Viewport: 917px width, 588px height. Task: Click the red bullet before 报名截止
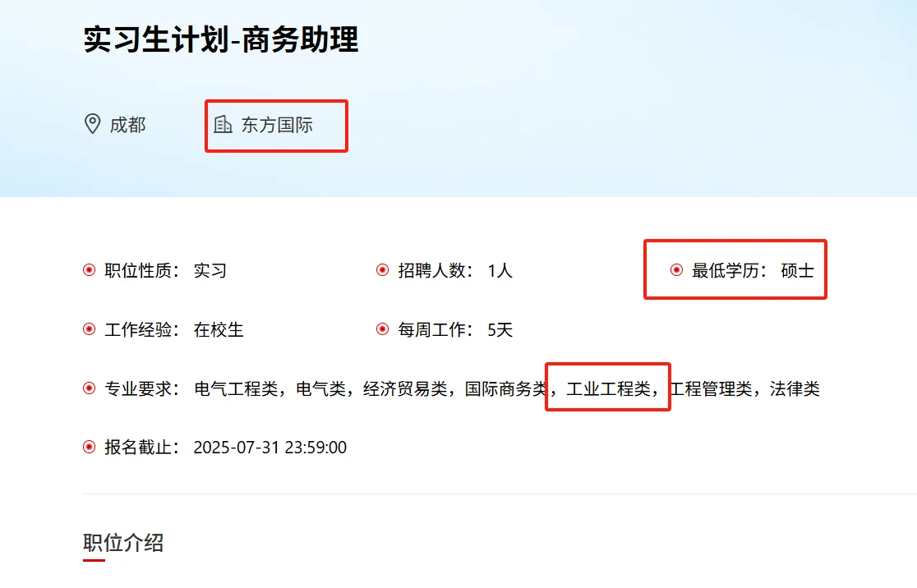[89, 447]
